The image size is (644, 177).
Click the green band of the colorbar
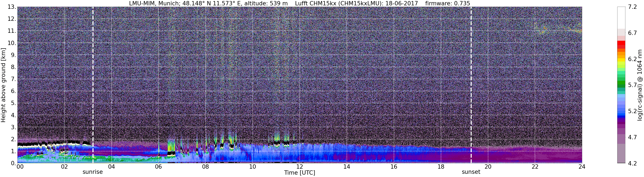click(x=621, y=83)
